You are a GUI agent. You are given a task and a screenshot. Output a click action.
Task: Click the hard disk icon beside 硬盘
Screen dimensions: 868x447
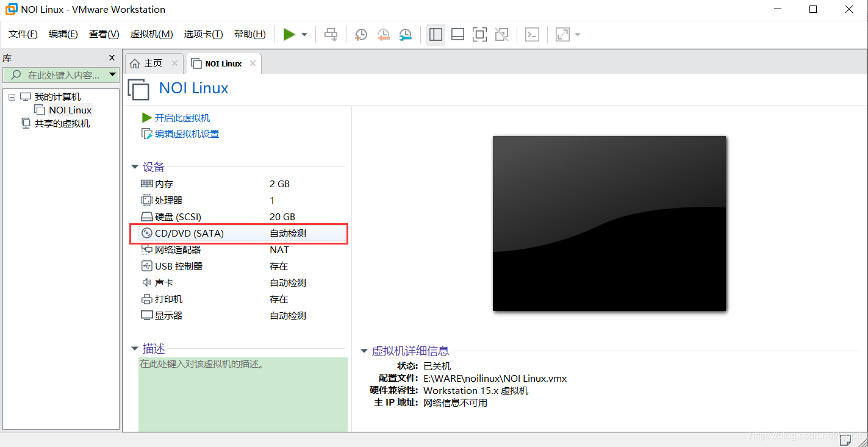pyautogui.click(x=146, y=217)
